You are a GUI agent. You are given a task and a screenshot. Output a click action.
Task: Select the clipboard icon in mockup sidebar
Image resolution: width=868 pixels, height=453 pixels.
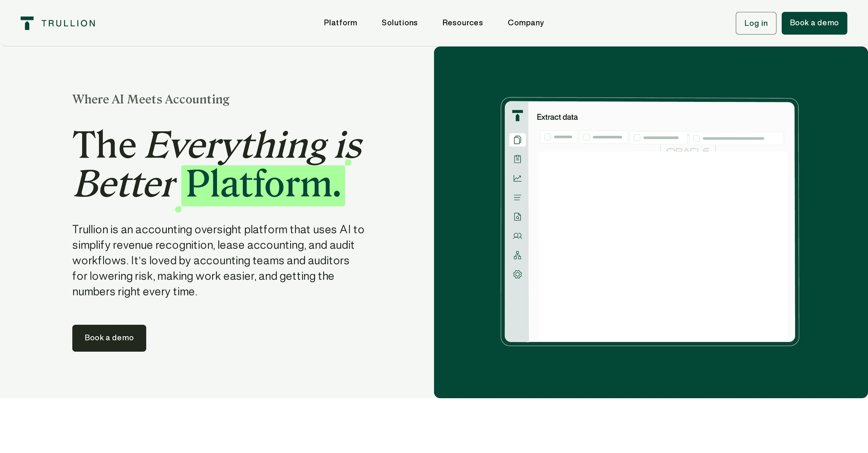tap(518, 159)
